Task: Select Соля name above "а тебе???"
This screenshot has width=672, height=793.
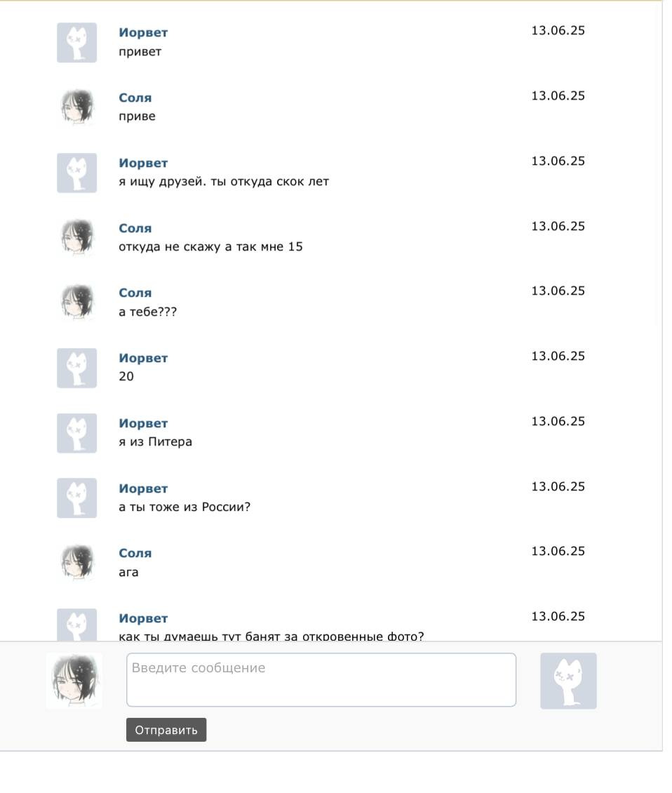Action: pyautogui.click(x=135, y=293)
